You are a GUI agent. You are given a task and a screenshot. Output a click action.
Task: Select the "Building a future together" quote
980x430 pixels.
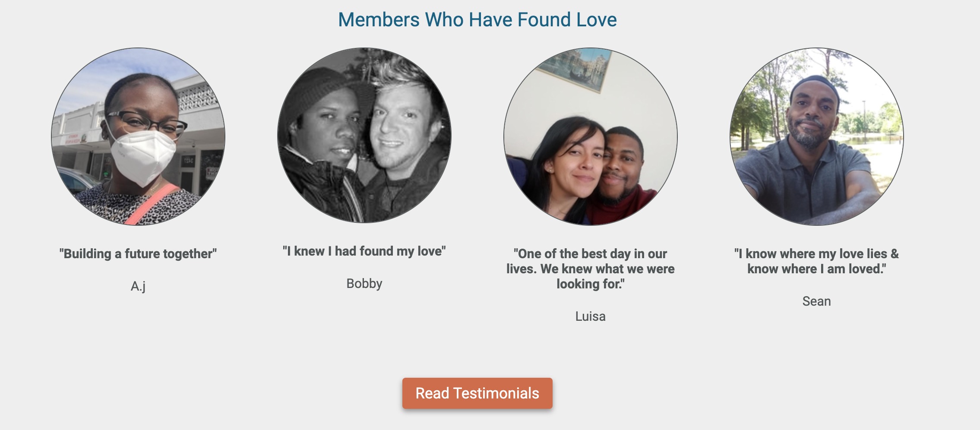pos(138,254)
